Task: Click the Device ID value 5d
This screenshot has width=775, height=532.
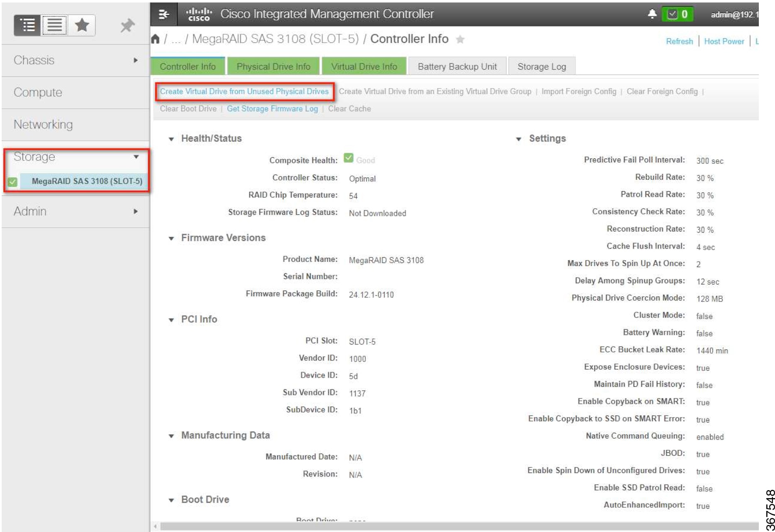Action: (x=353, y=376)
